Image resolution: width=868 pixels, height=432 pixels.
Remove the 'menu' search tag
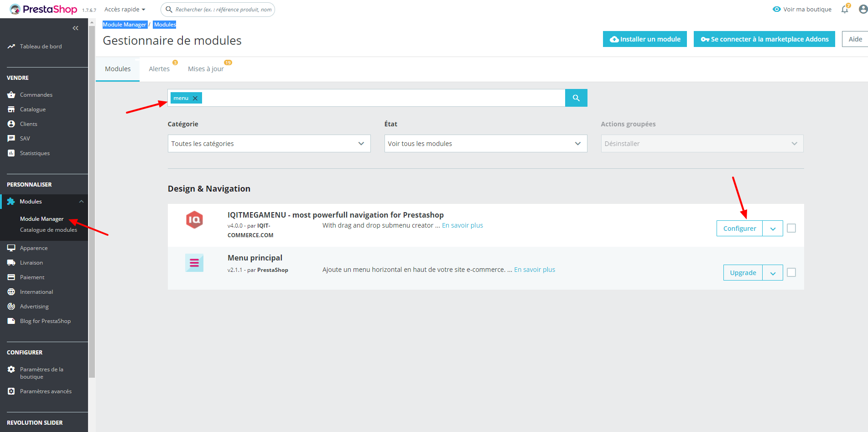[x=195, y=98]
